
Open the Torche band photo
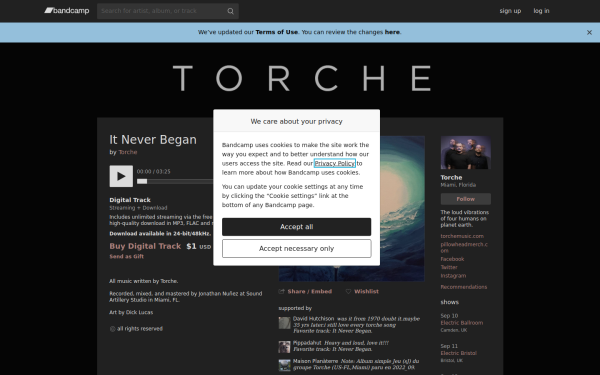pyautogui.click(x=466, y=153)
